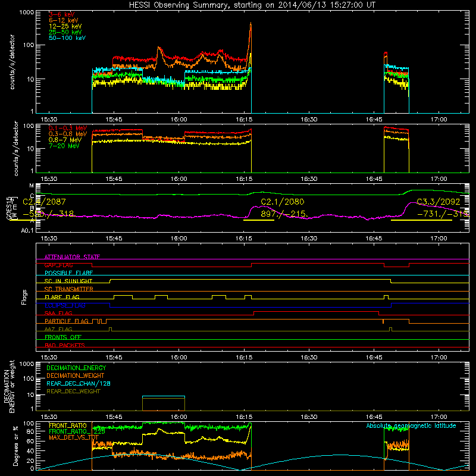Choose the SC_TRANSMITTER flag label
This screenshot has height=476, width=476.
69,289
